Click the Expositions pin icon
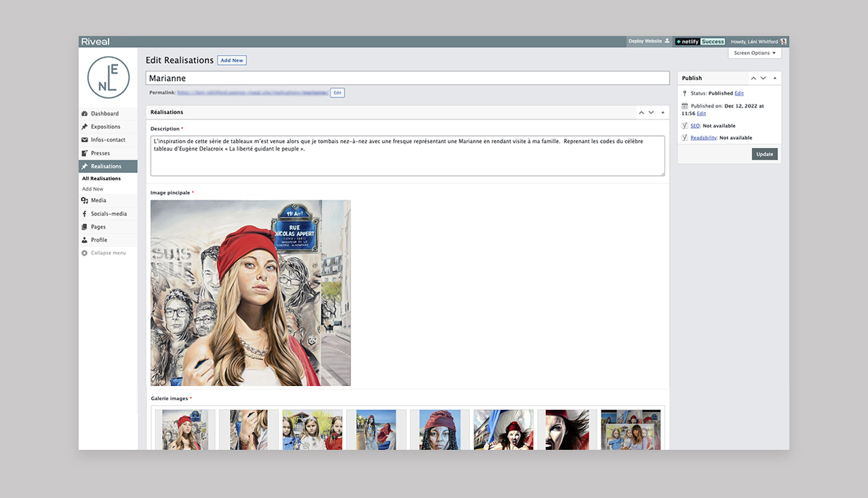Screen dimensions: 868x498 (x=85, y=127)
